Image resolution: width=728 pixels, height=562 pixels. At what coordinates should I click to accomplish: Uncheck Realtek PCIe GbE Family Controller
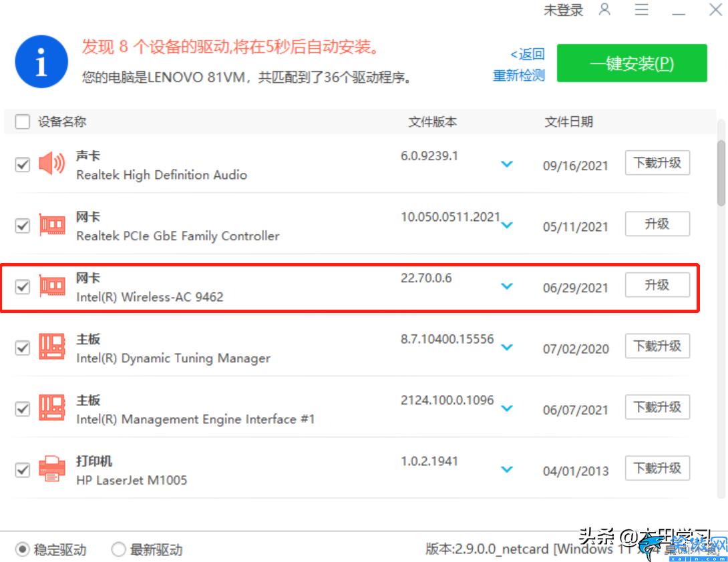point(22,226)
